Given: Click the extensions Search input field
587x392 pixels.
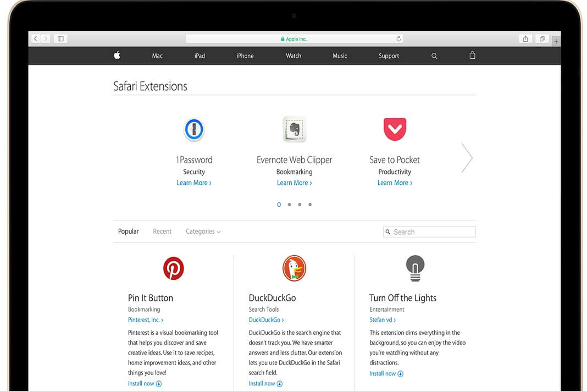Looking at the screenshot, I should tap(433, 232).
